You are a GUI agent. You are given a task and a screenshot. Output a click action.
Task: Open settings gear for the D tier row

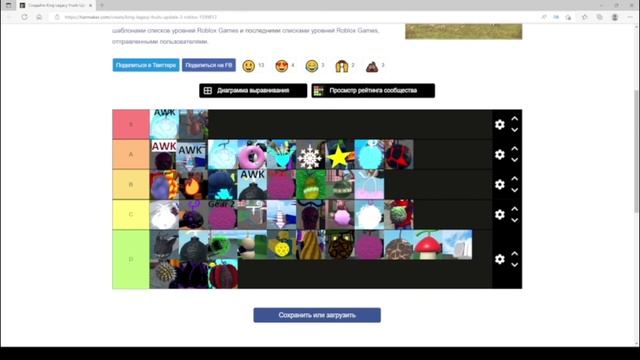(x=500, y=259)
